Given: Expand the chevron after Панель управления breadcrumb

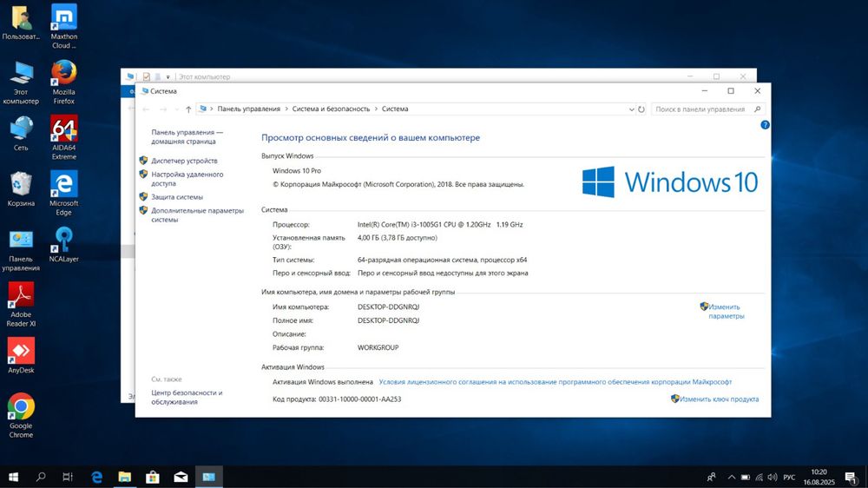Looking at the screenshot, I should click(286, 109).
